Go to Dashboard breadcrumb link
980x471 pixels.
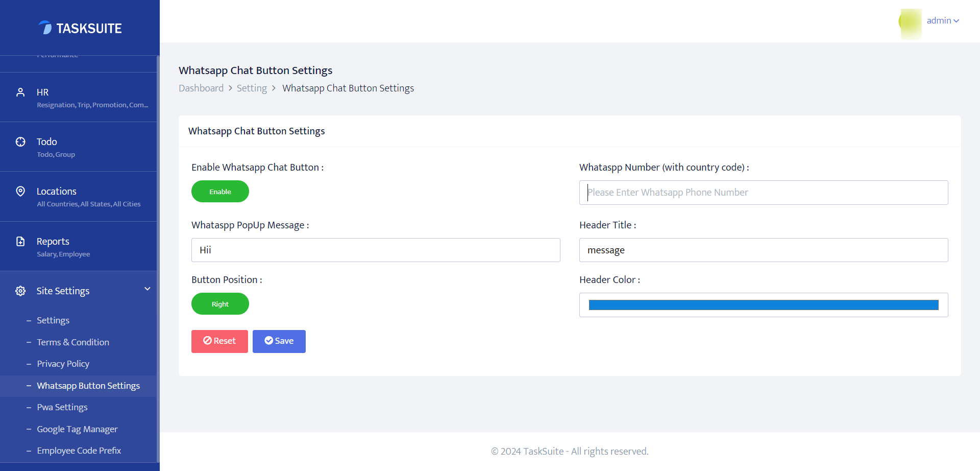click(x=201, y=88)
